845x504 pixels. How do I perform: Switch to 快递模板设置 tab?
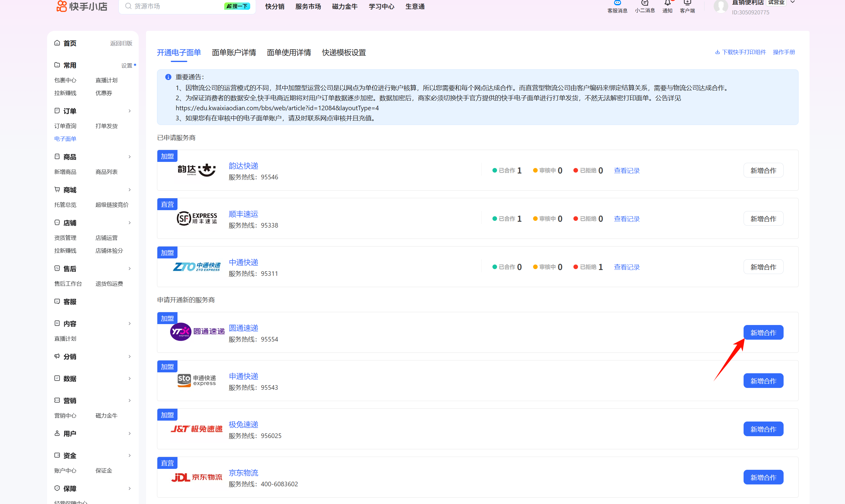click(344, 53)
